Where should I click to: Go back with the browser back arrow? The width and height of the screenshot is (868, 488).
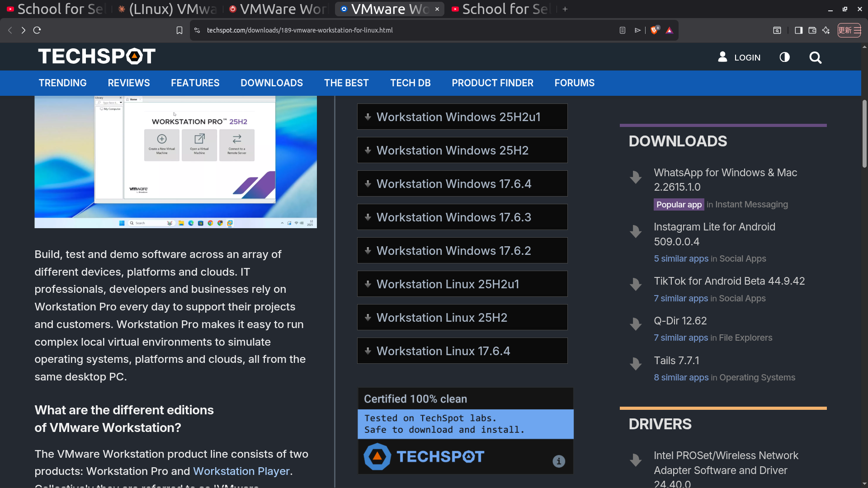click(10, 30)
